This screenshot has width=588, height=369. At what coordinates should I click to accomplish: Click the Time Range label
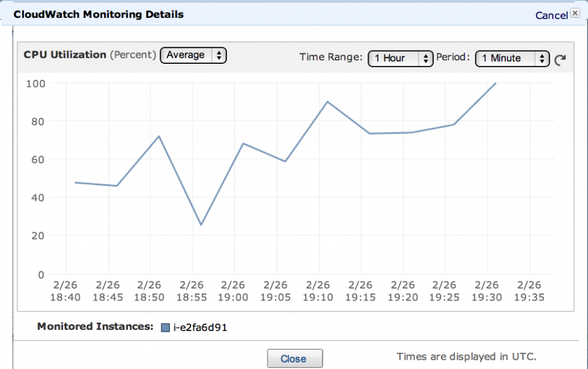331,57
